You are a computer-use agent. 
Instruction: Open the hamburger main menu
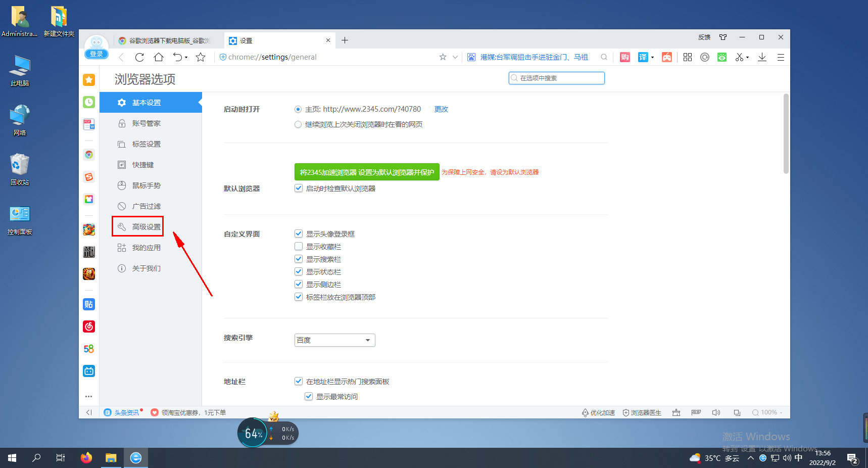781,57
